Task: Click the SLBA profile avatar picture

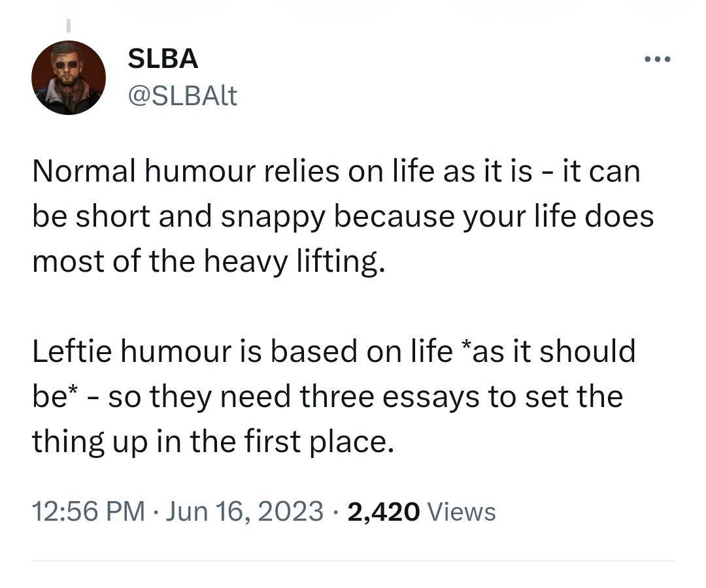Action: click(68, 78)
